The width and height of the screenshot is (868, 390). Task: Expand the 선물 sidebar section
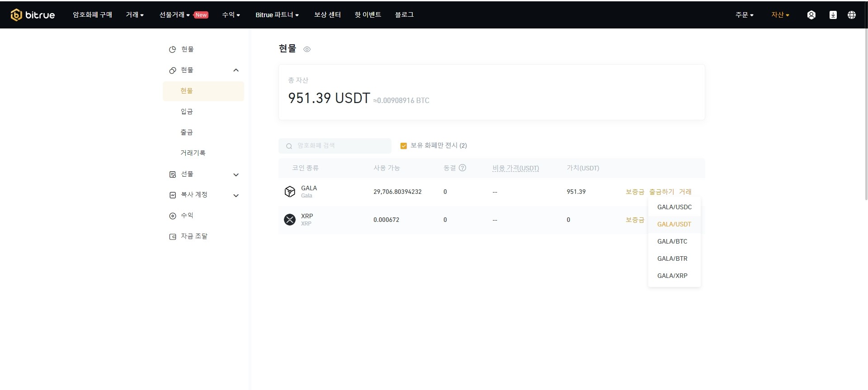236,175
